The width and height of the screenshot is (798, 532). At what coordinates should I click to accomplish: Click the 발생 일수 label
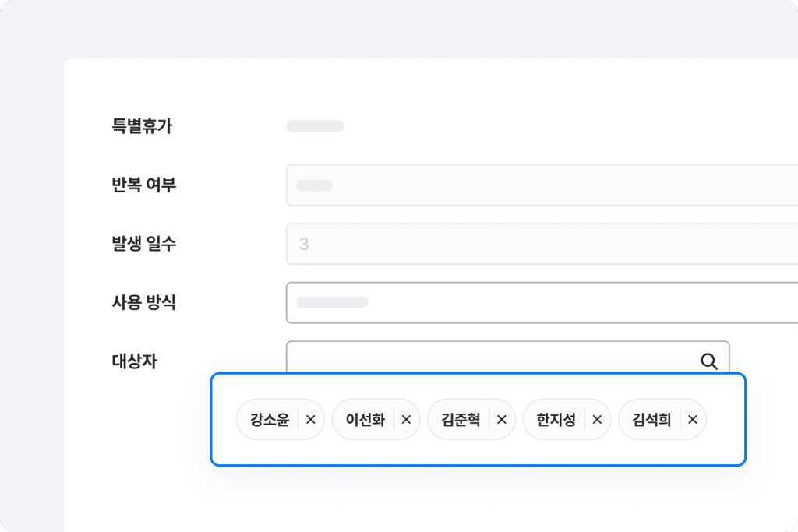(x=144, y=244)
